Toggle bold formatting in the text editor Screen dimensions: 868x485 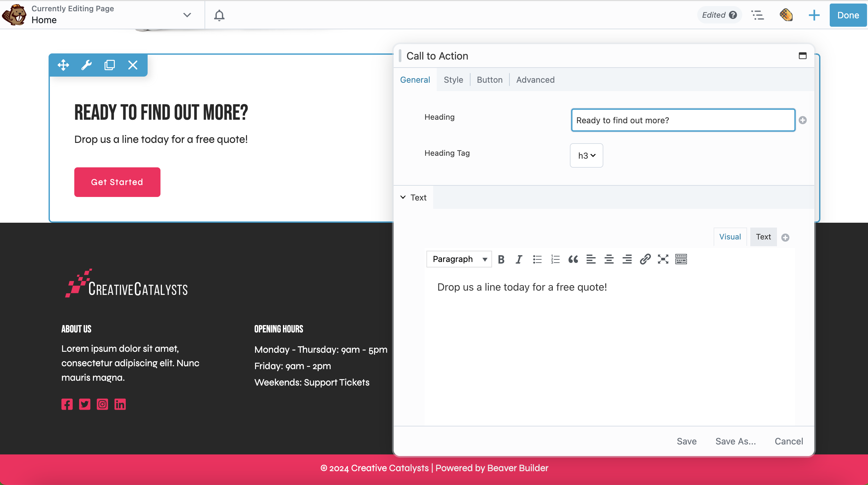coord(501,259)
